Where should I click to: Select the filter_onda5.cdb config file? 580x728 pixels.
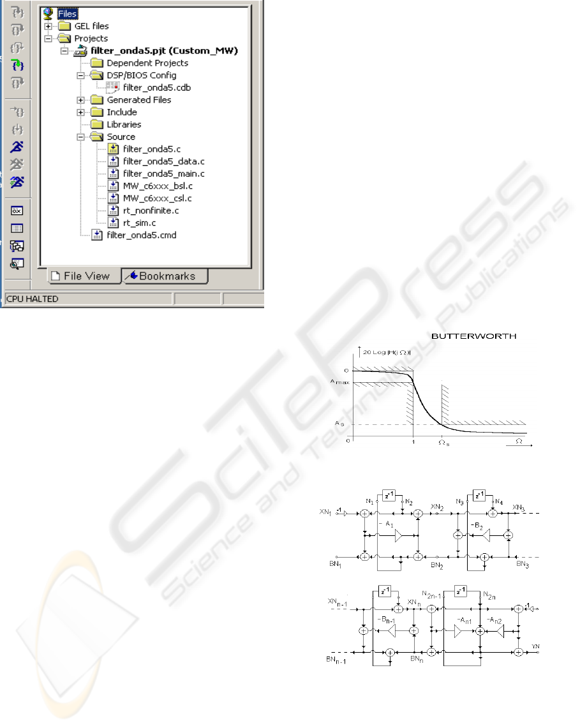tap(151, 87)
